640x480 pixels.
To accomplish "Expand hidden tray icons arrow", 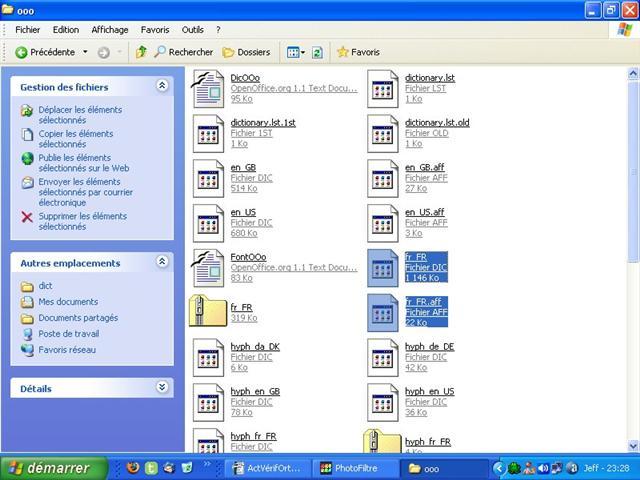I will pyautogui.click(x=498, y=468).
